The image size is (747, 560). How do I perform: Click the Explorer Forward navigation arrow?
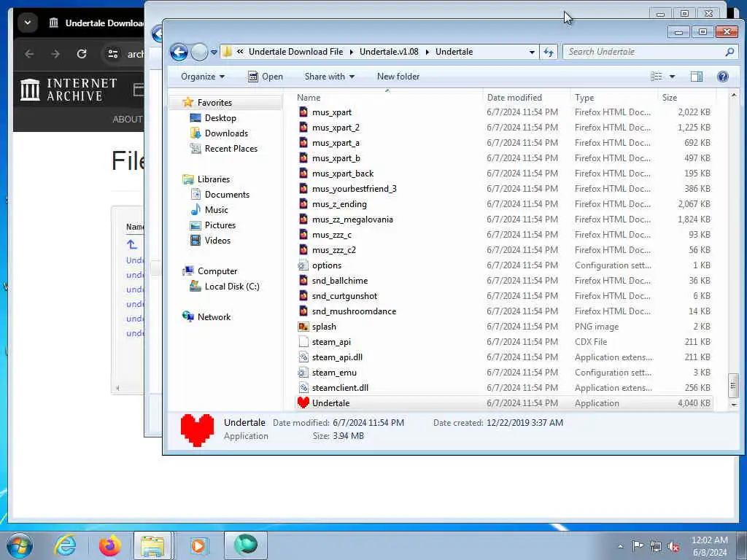199,52
